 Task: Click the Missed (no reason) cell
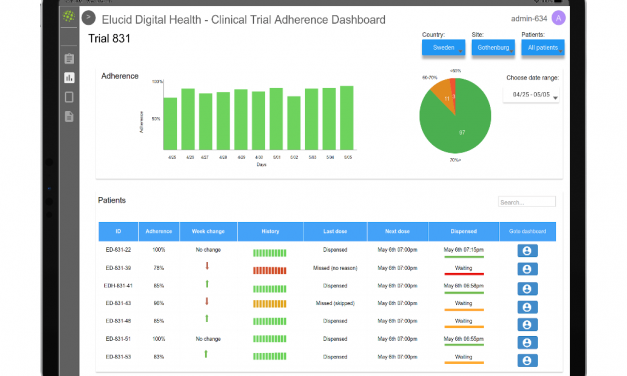pos(335,268)
